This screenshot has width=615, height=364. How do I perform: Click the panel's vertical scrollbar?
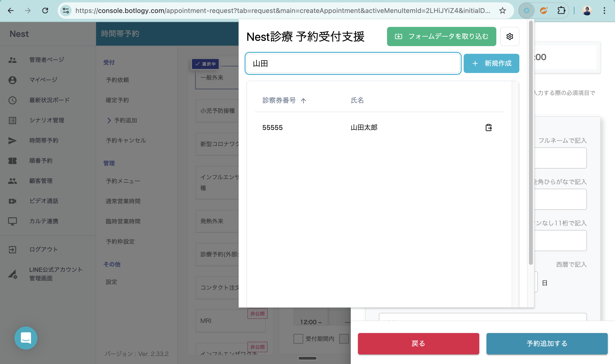tap(531, 142)
